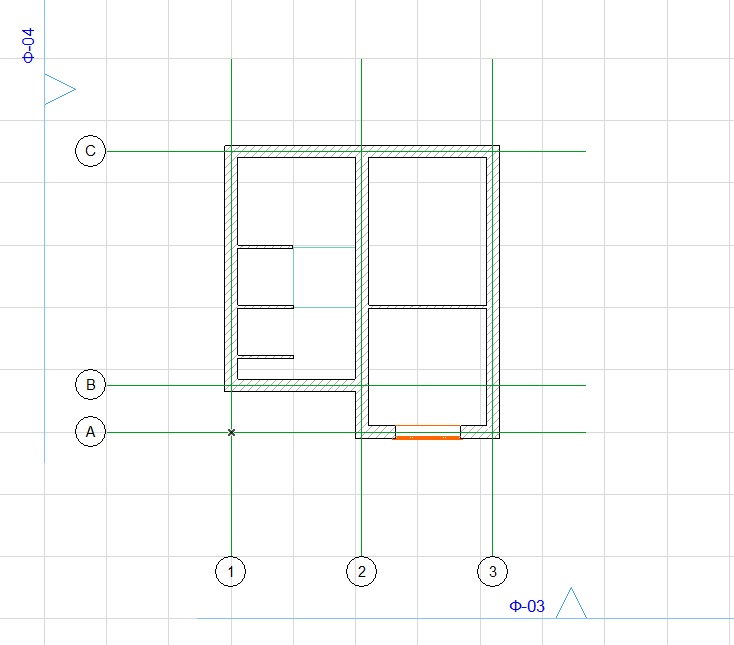Select grid axis bubble 2

click(x=361, y=571)
